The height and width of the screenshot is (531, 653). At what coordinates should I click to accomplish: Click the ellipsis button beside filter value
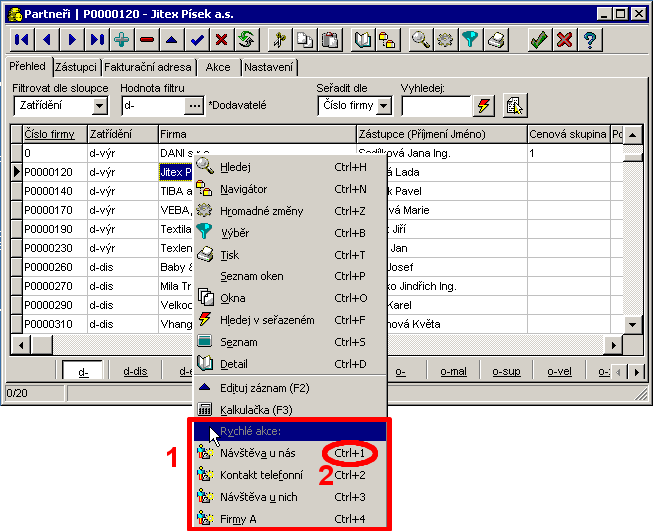194,105
